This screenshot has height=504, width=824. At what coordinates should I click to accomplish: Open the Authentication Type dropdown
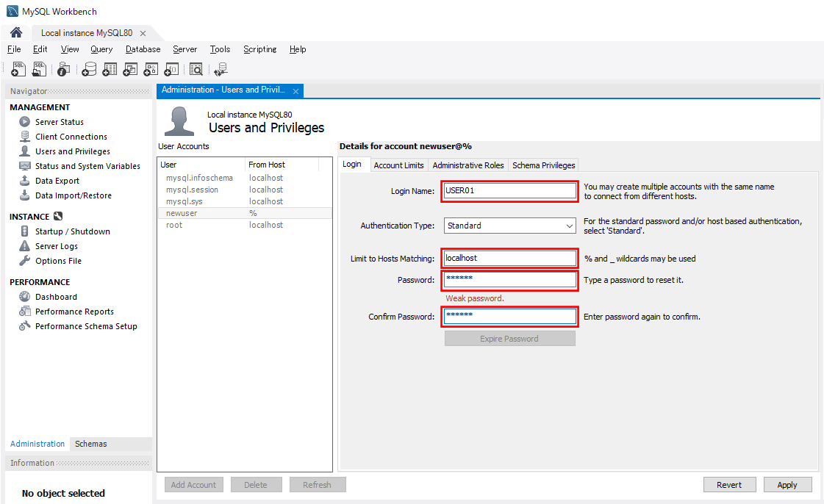coord(509,226)
